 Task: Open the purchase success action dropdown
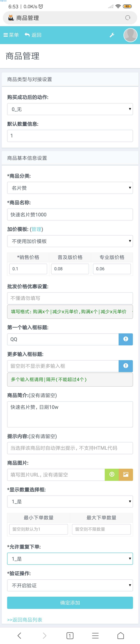pyautogui.click(x=70, y=109)
